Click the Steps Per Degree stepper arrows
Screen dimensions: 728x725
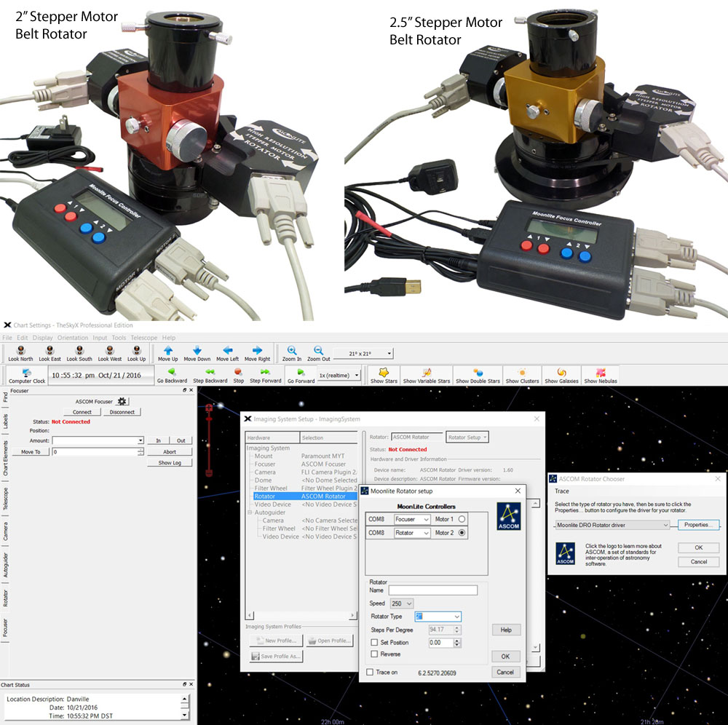pos(457,630)
